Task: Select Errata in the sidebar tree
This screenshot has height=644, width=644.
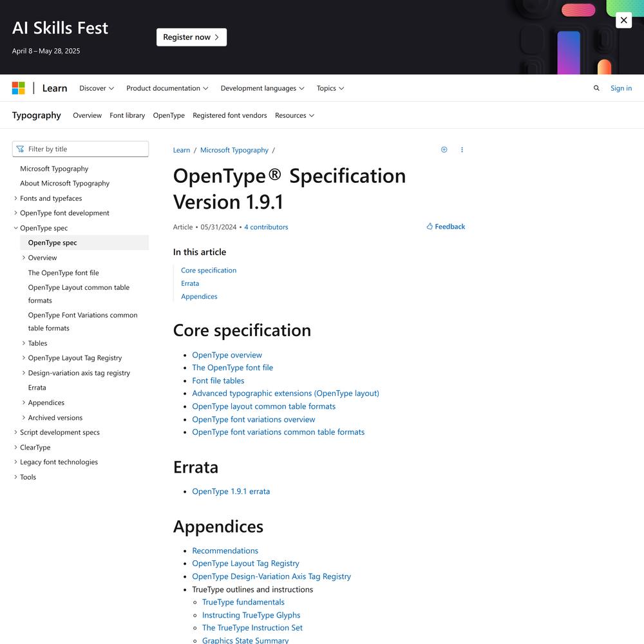Action: coord(37,388)
